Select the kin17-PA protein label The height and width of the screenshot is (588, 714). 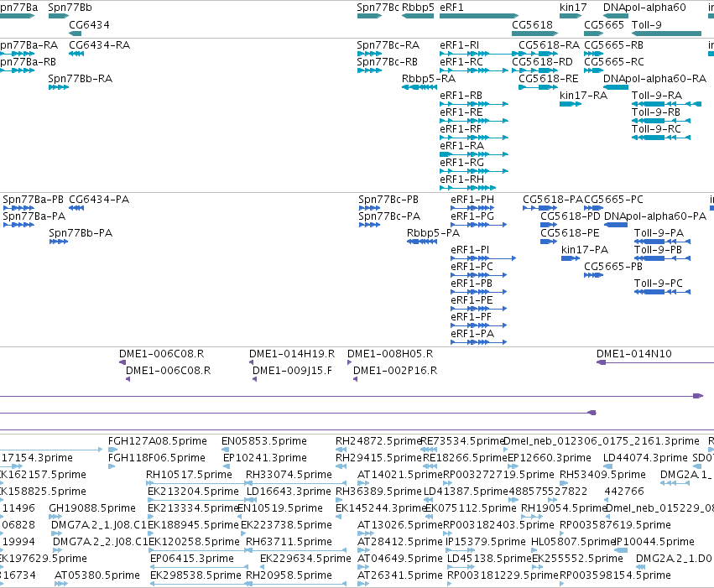[x=585, y=250]
